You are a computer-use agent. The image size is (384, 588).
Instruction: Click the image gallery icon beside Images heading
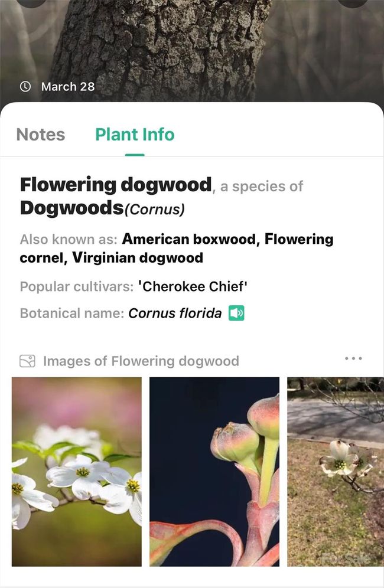27,361
